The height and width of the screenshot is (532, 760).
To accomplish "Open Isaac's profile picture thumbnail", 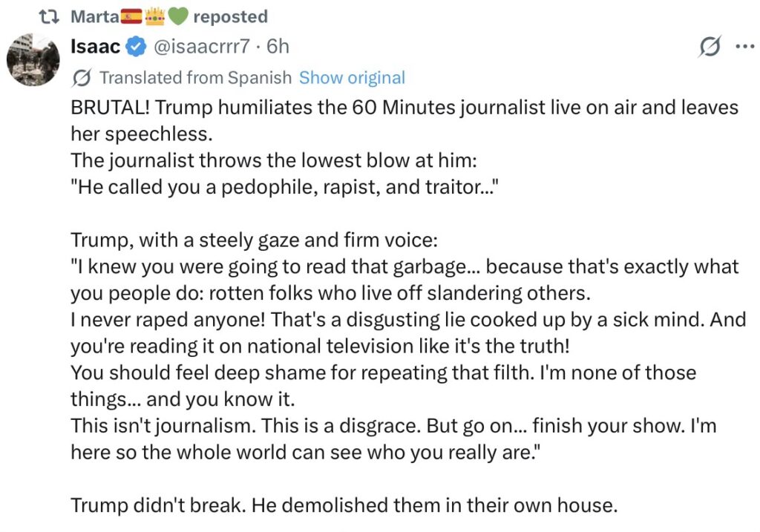I will coord(34,59).
